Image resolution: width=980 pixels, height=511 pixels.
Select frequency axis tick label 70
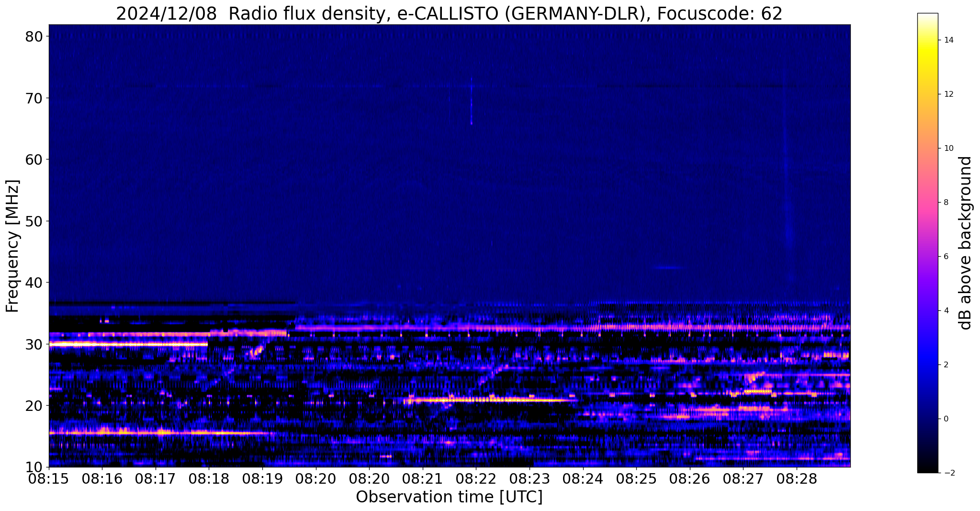point(34,98)
